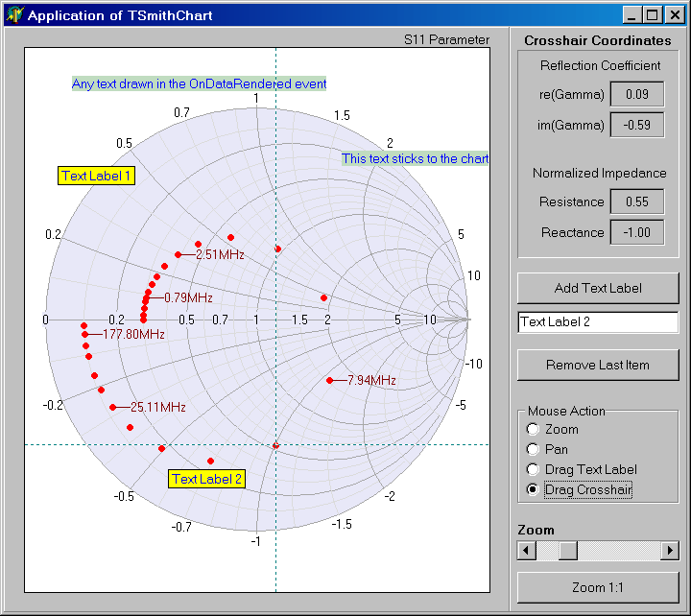Click the Resistance value field 0.55
The image size is (691, 616).
[x=637, y=201]
